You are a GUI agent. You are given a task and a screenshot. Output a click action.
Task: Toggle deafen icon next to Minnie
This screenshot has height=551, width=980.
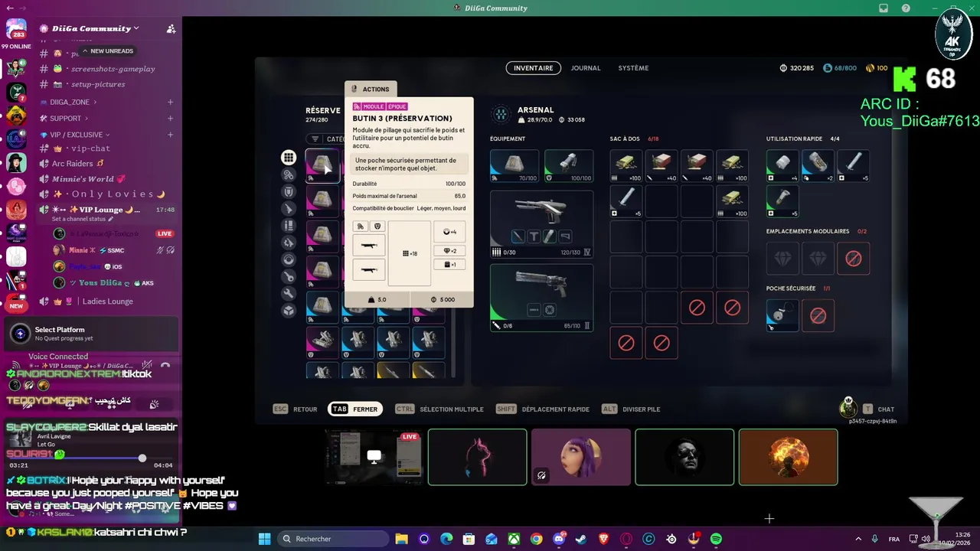170,250
